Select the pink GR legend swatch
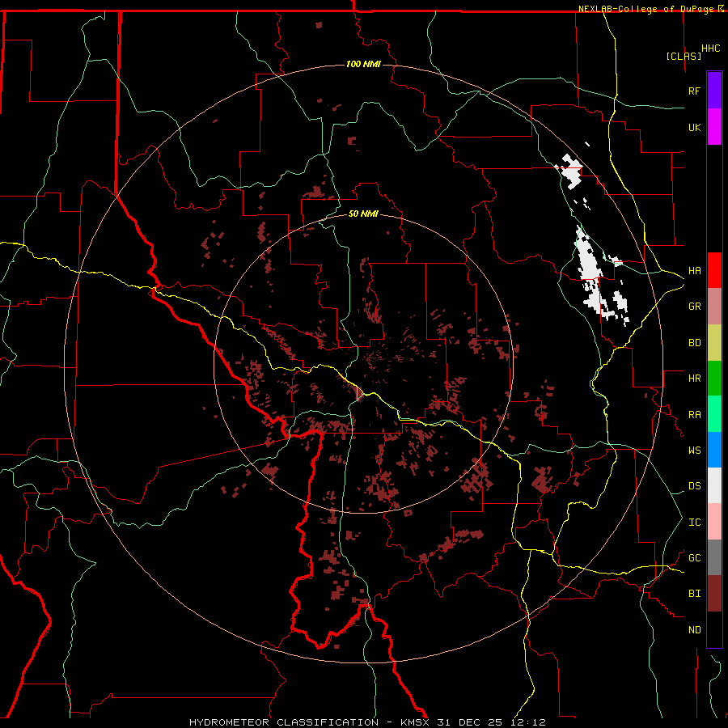This screenshot has height=728, width=728. click(714, 306)
